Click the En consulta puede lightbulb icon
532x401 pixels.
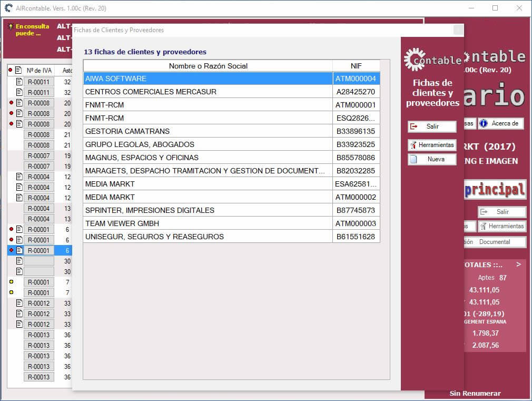point(11,26)
